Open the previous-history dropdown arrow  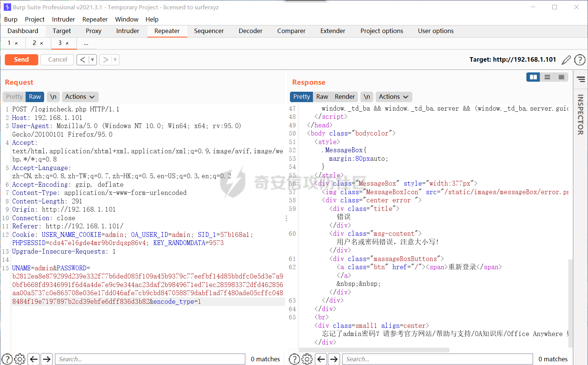92,59
